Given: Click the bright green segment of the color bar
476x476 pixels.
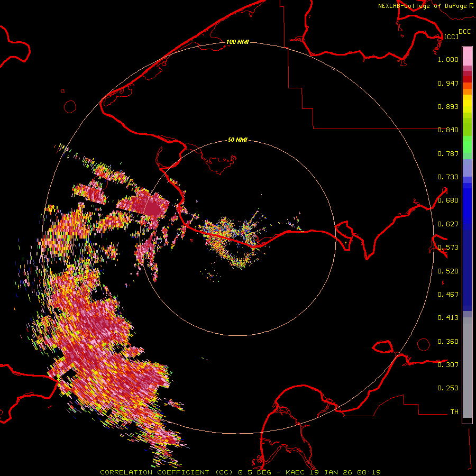Looking at the screenshot, I should 467,144.
